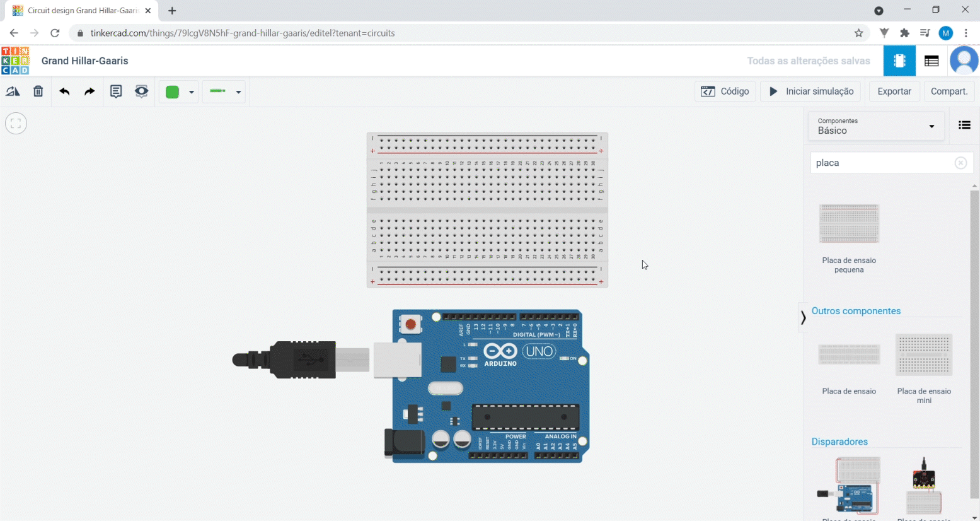This screenshot has height=521, width=980.
Task: Delete the selected component with the trash icon
Action: point(38,91)
